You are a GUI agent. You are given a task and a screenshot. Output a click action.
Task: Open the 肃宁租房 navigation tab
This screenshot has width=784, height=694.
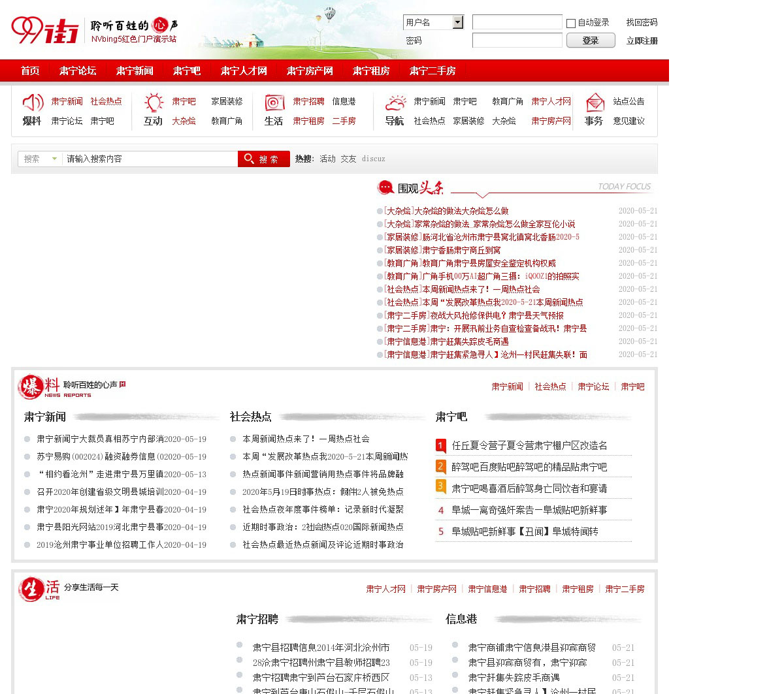tap(371, 71)
